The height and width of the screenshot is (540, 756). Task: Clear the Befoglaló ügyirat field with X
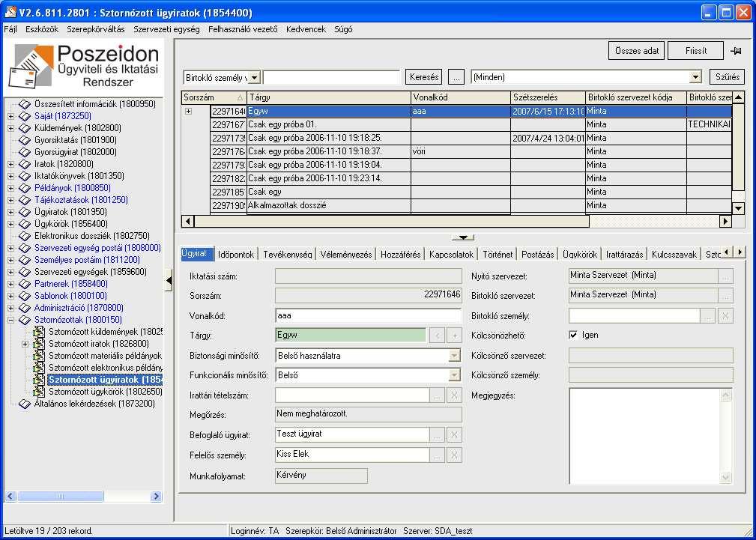[x=454, y=435]
